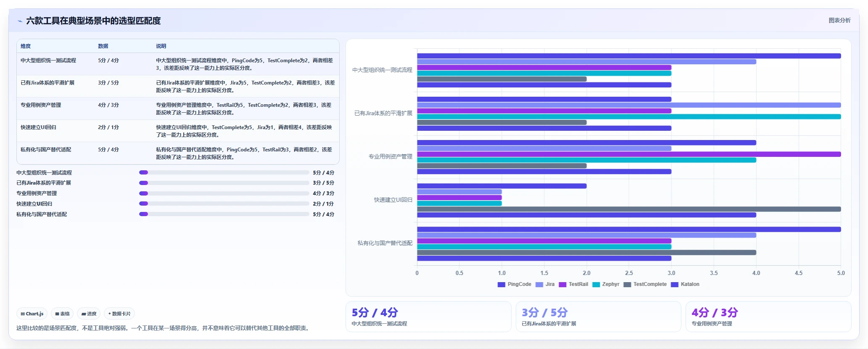Toggle the Zephyr legend item
868x349 pixels.
[606, 284]
